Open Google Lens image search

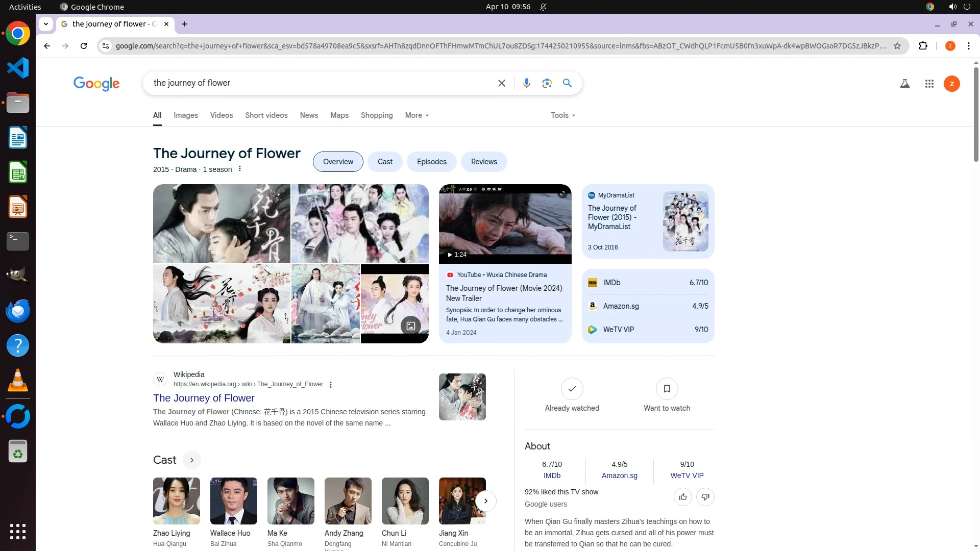(547, 83)
